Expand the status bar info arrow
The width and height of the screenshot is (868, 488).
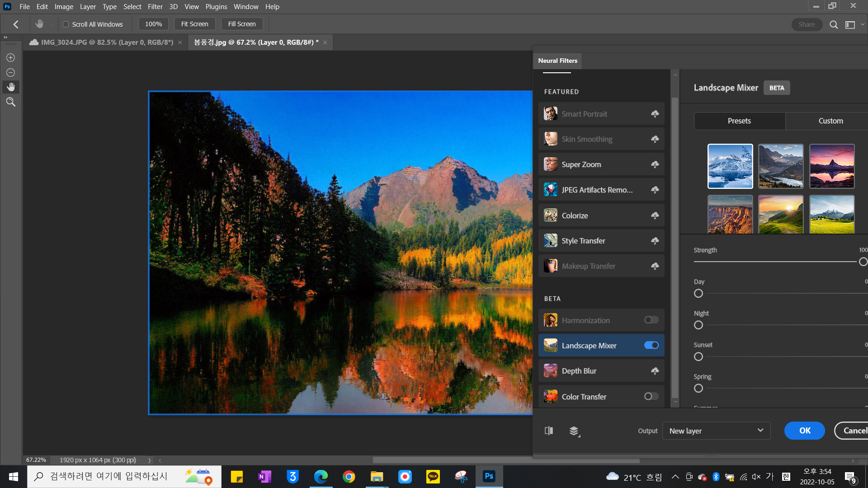(149, 460)
